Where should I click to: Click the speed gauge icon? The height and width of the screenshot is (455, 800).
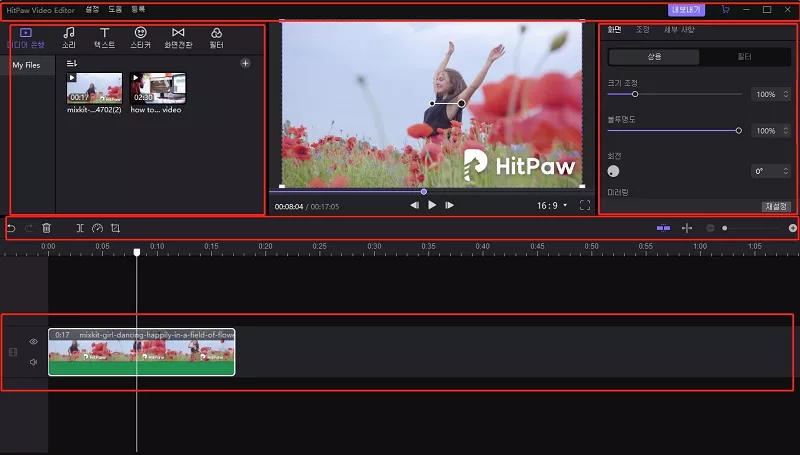[97, 228]
